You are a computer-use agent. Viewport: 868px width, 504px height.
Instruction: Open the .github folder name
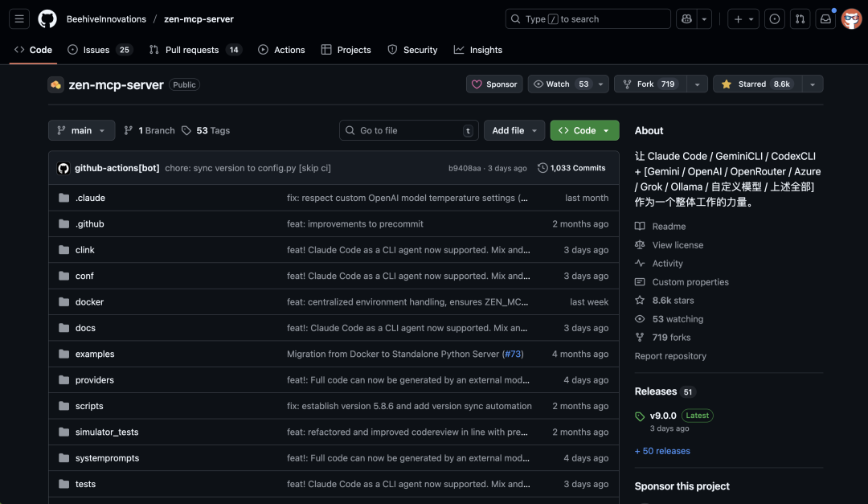[90, 223]
